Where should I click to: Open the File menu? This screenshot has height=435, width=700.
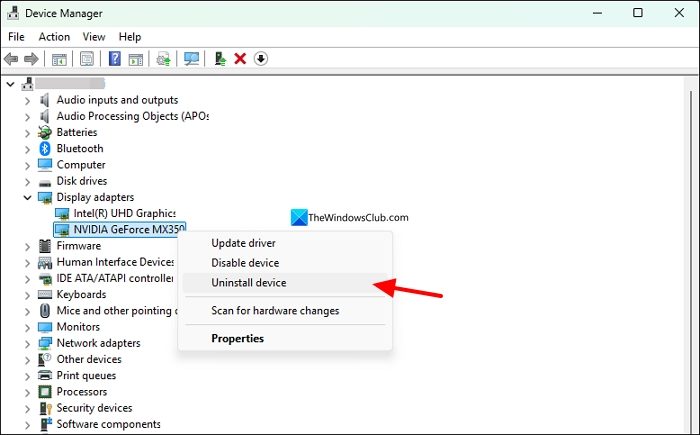[16, 37]
